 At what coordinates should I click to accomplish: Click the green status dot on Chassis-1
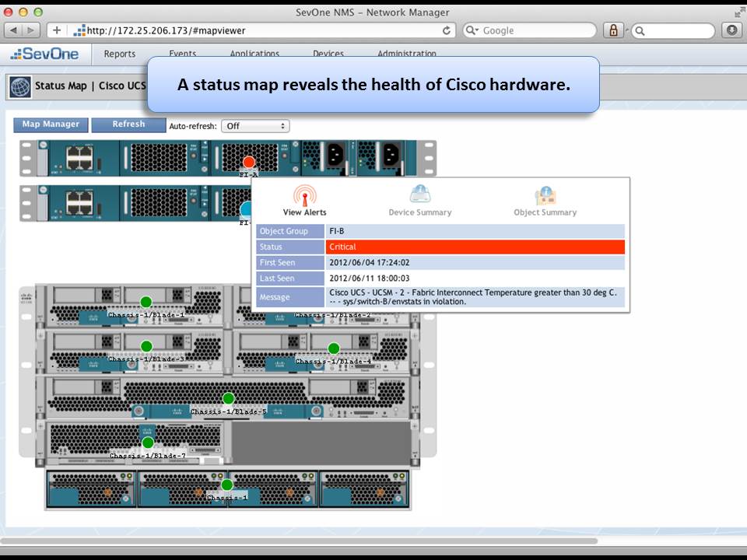226,483
